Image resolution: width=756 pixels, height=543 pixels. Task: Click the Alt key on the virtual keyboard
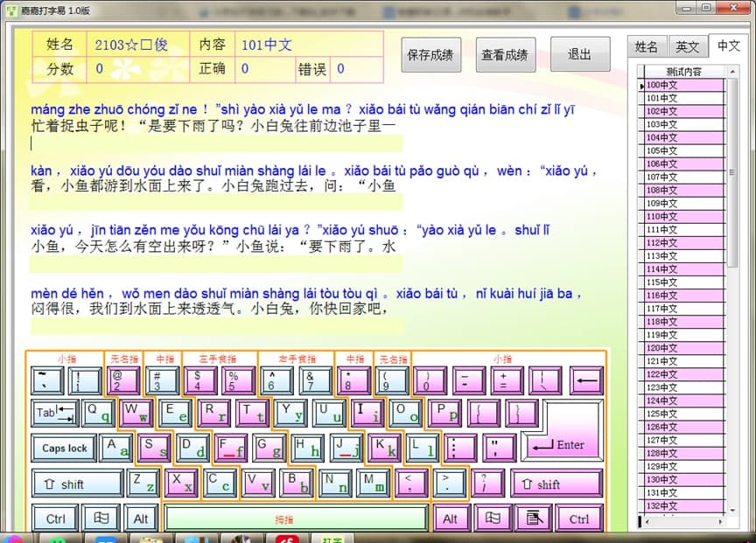(142, 518)
